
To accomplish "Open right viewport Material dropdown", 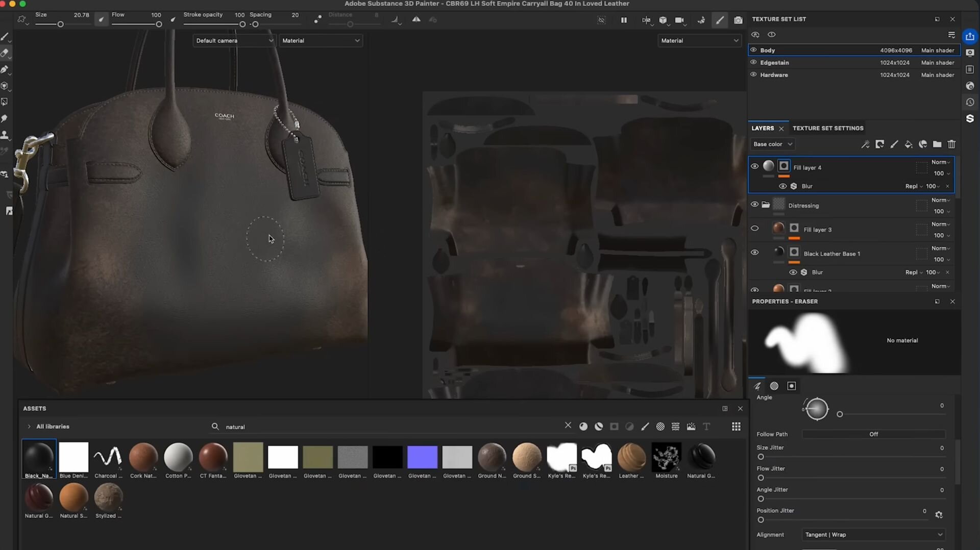I will (699, 40).
